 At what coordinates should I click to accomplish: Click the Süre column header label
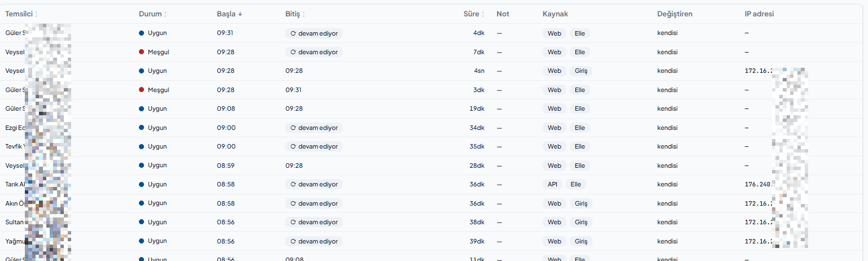[x=472, y=14]
